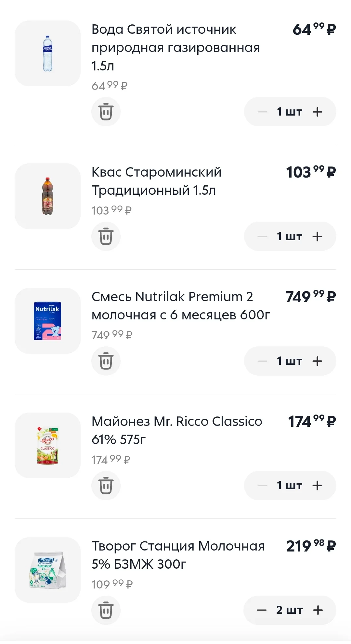View Nutrilak box product image
The width and height of the screenshot is (351, 644).
point(47,321)
